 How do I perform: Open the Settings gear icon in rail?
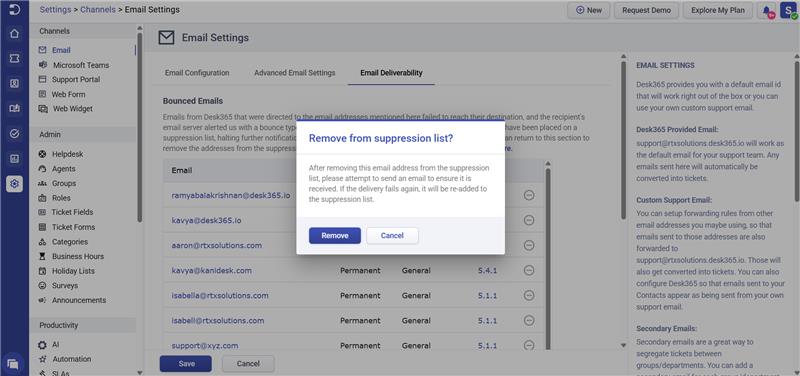[14, 184]
